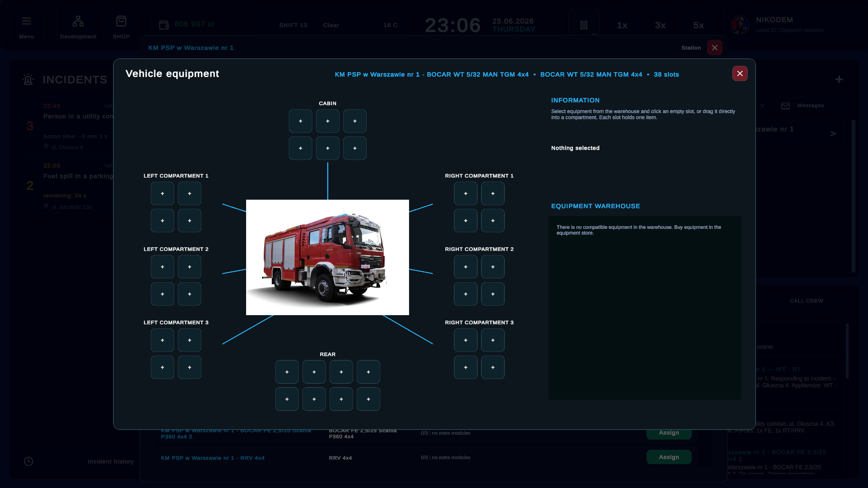The image size is (868, 488).
Task: Open Incident history clock icon
Action: coord(29,462)
